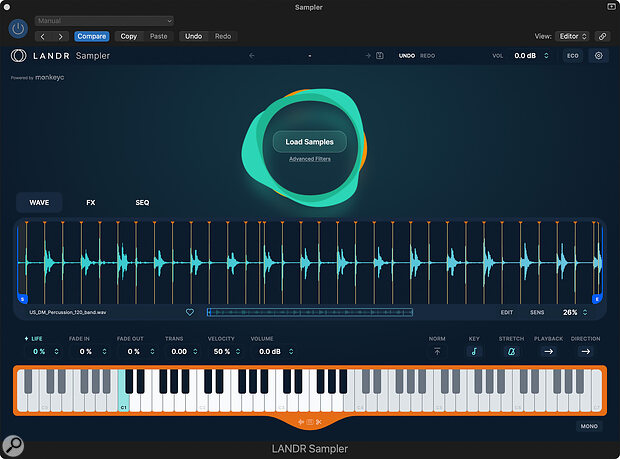Click the blue S start marker
The image size is (620, 459).
click(x=23, y=299)
